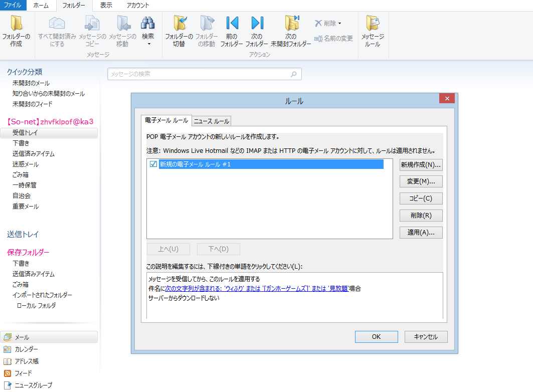Click the フォルダーの作成 folder icon
This screenshot has width=533, height=392.
(16, 24)
